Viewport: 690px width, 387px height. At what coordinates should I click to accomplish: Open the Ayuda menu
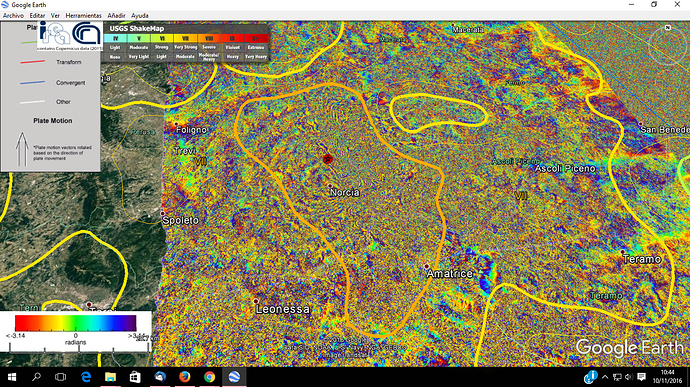[x=140, y=15]
